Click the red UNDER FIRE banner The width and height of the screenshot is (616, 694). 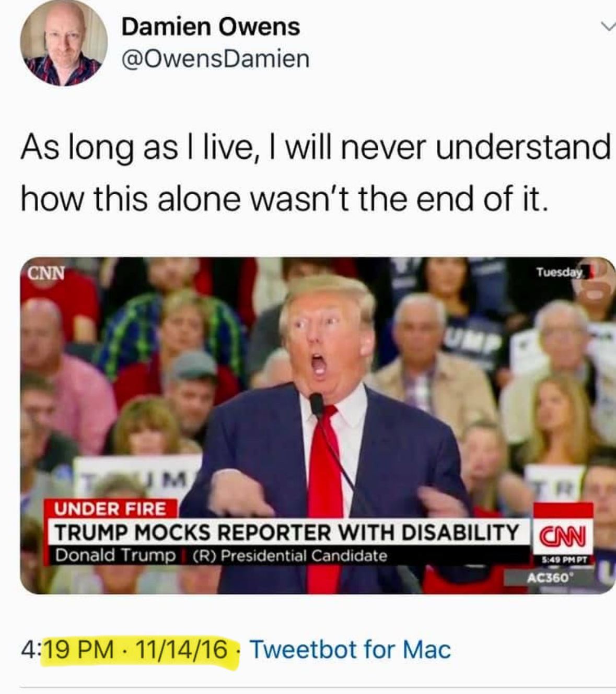tap(111, 509)
